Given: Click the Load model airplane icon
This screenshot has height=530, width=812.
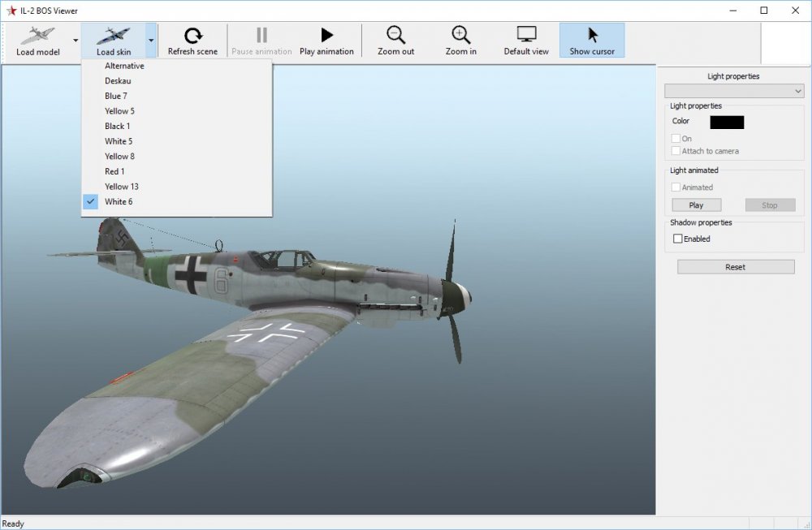Looking at the screenshot, I should (x=37, y=36).
